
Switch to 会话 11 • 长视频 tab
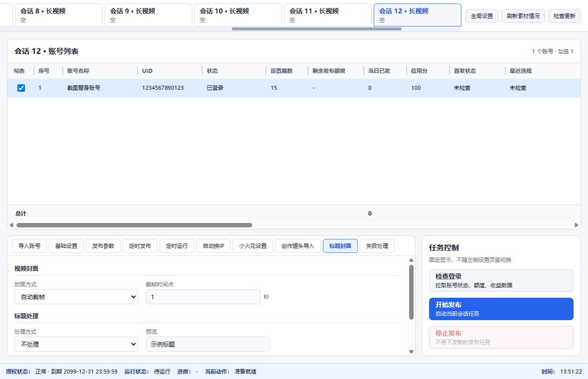coord(328,15)
